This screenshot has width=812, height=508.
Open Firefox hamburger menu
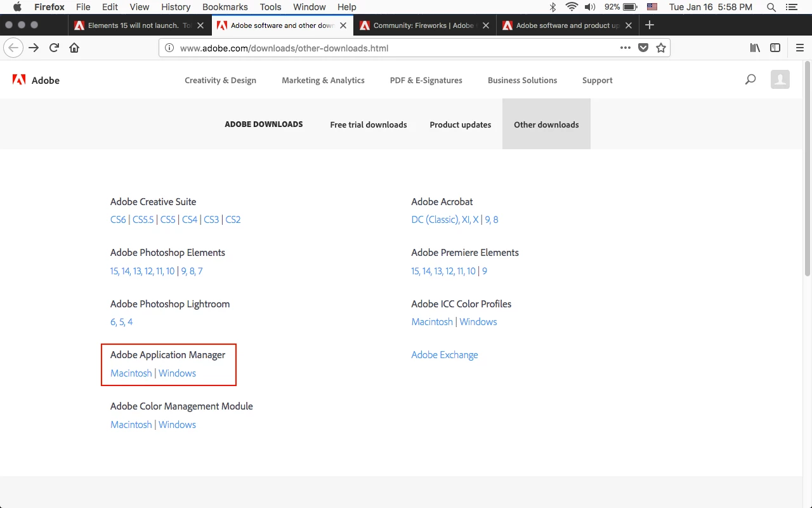click(x=800, y=48)
